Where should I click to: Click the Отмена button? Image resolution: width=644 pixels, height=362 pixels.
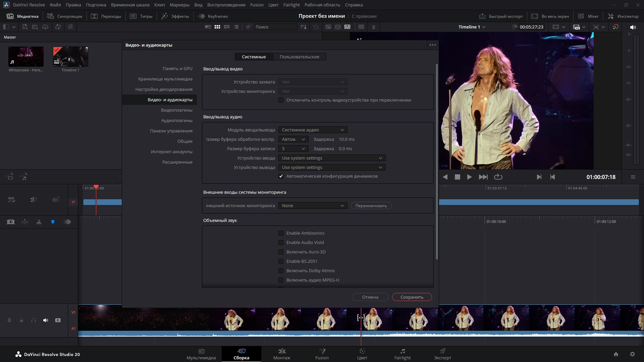370,297
